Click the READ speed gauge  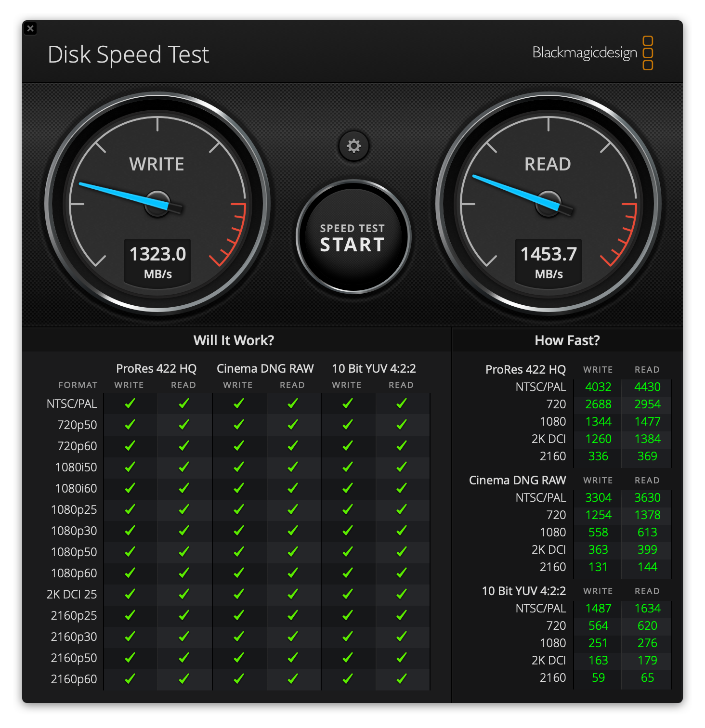(x=548, y=202)
